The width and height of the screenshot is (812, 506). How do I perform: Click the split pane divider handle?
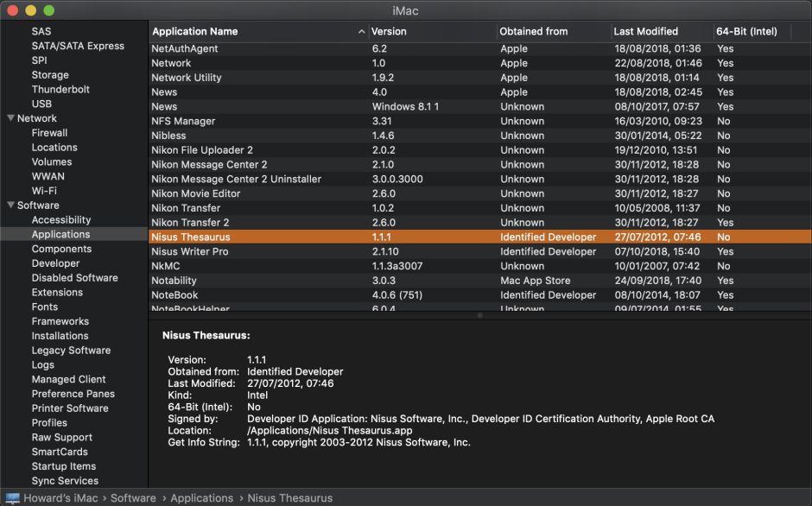coord(479,316)
